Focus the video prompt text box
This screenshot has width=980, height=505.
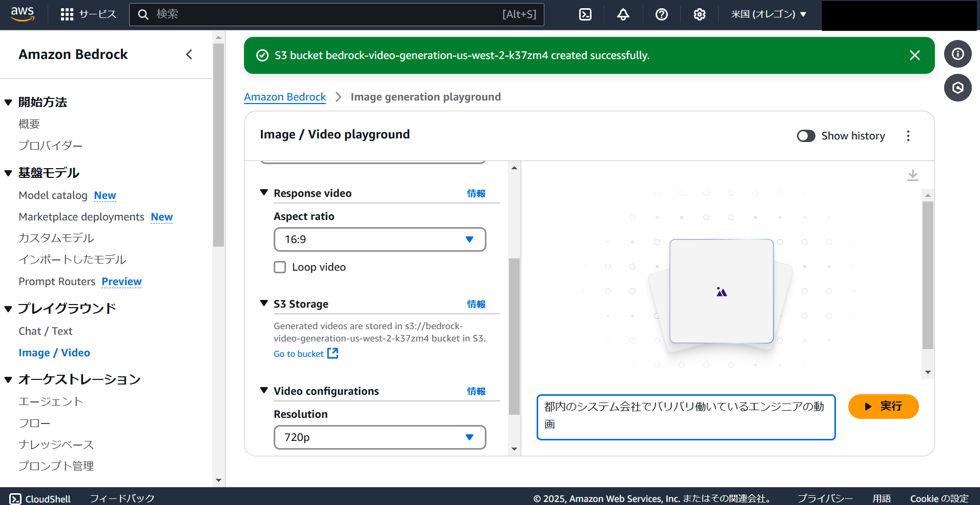[686, 417]
